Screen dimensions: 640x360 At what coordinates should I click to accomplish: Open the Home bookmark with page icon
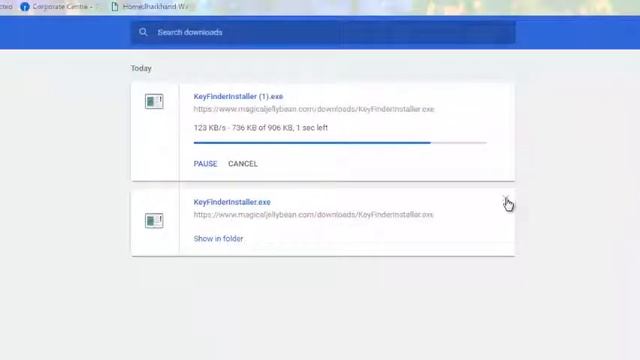(151, 7)
